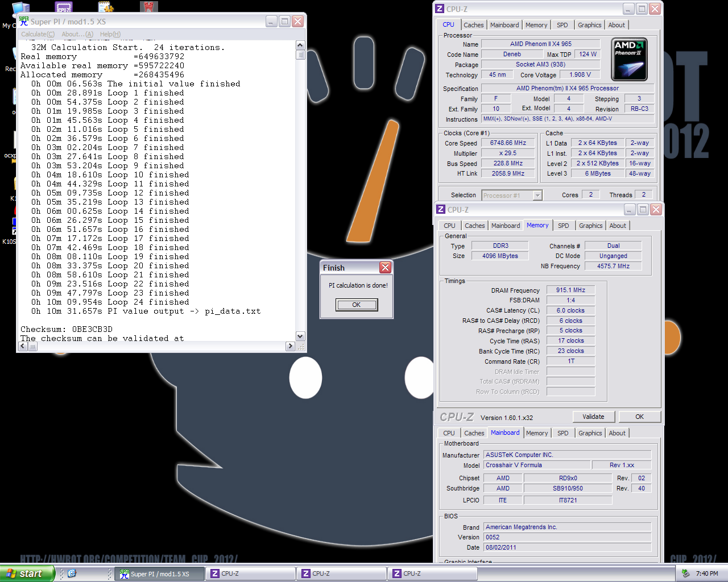
Task: Click the Loop 24 finished line
Action: click(110, 302)
